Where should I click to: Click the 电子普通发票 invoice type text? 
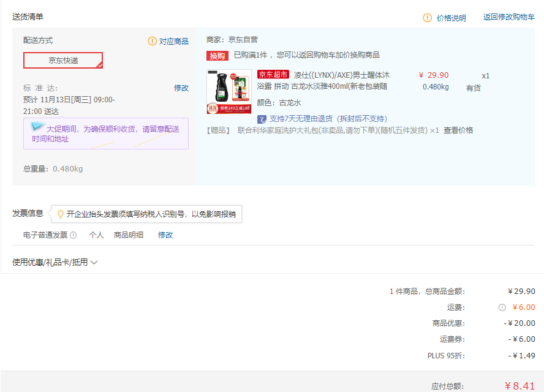pyautogui.click(x=45, y=235)
